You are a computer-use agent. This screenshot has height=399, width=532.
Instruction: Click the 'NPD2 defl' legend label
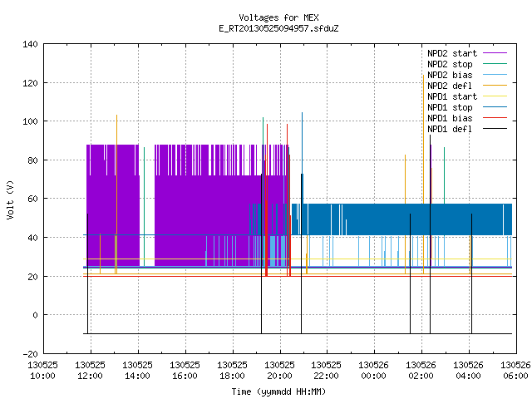pyautogui.click(x=450, y=86)
